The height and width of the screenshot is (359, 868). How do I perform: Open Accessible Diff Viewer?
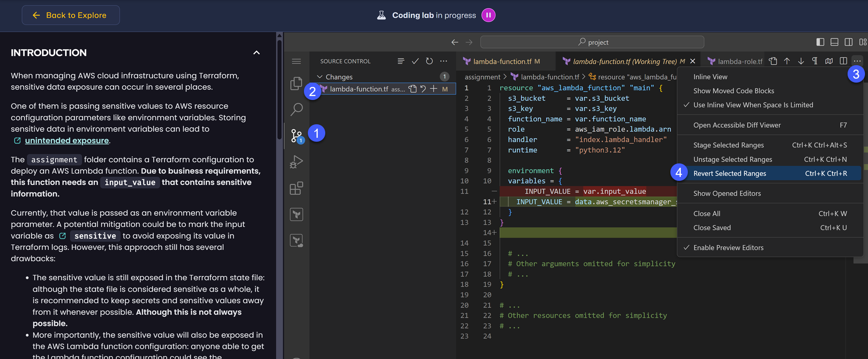(x=770, y=125)
